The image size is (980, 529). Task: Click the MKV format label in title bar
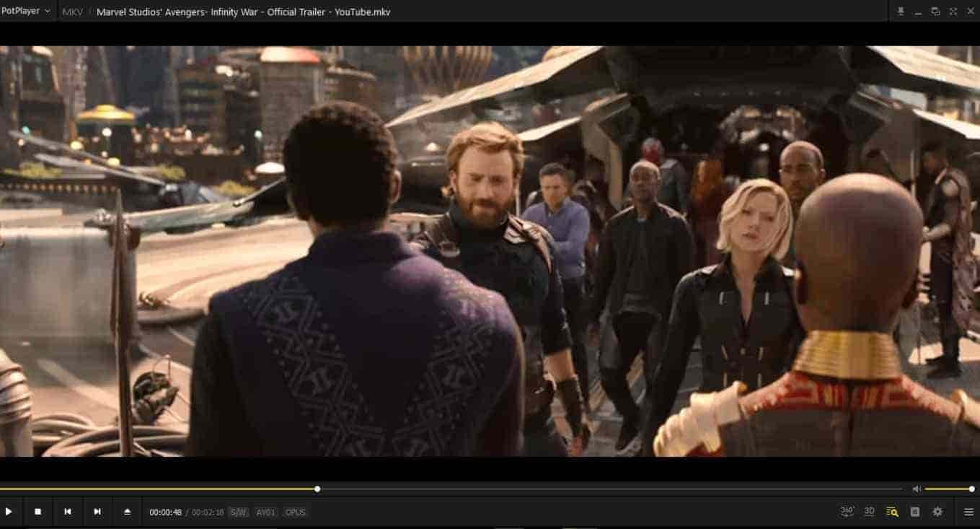[73, 12]
